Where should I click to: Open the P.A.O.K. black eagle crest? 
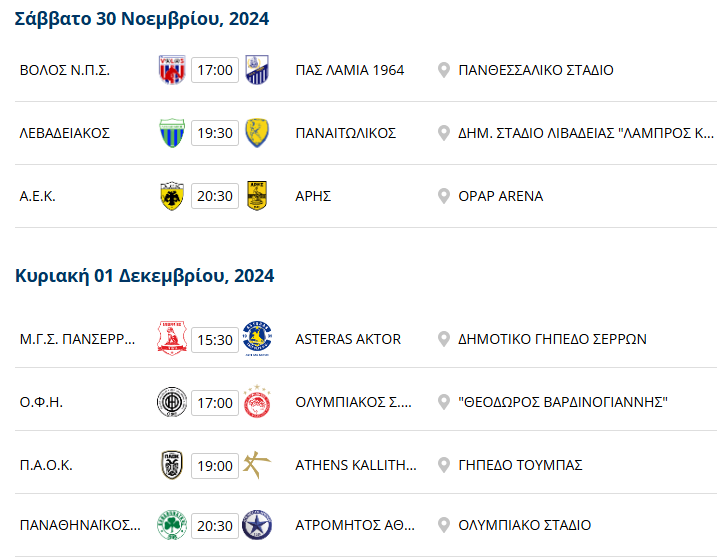coord(172,465)
